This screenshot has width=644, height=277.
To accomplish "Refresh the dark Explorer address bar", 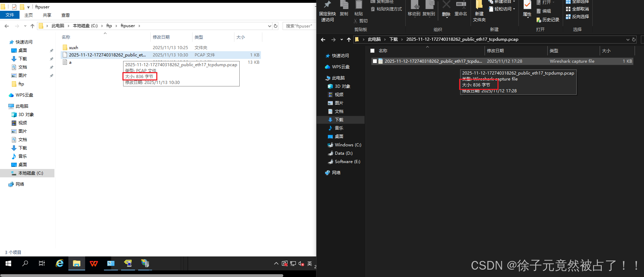I will click(634, 40).
